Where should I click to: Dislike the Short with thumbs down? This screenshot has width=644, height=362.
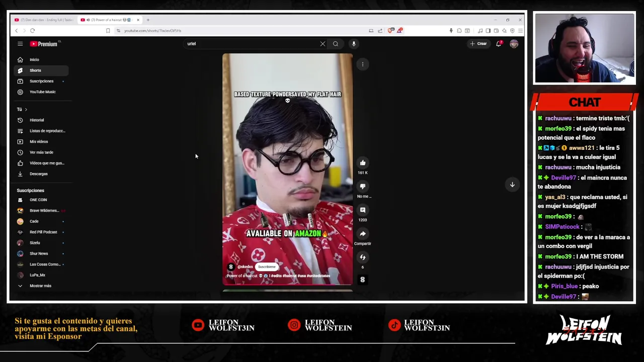362,187
